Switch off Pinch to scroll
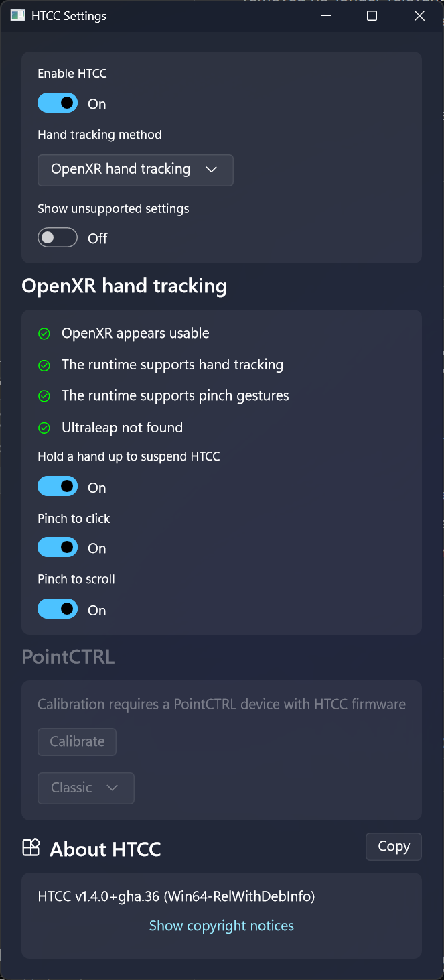This screenshot has width=444, height=980. click(58, 609)
